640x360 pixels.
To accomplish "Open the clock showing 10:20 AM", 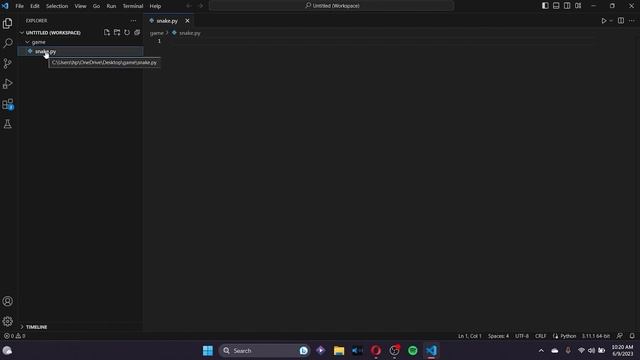I will 622,351.
